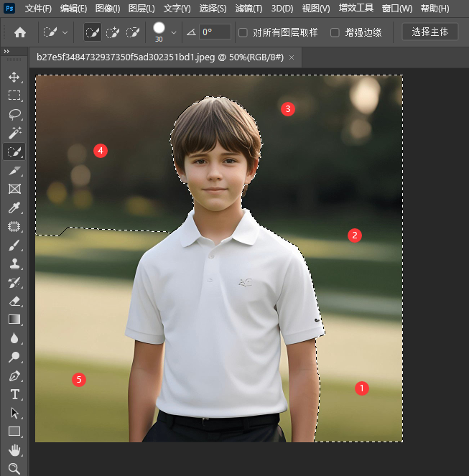Open the 窗口(W) menu
Image resolution: width=469 pixels, height=476 pixels.
[x=397, y=9]
